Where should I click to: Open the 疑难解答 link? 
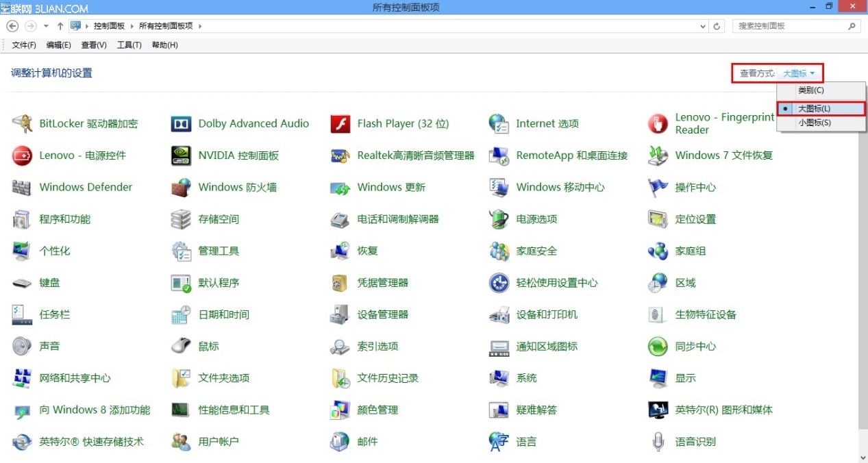click(536, 410)
